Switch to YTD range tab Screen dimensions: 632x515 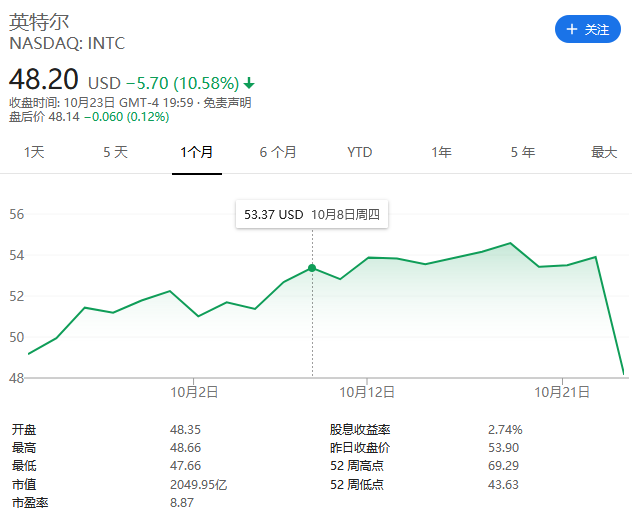(360, 152)
